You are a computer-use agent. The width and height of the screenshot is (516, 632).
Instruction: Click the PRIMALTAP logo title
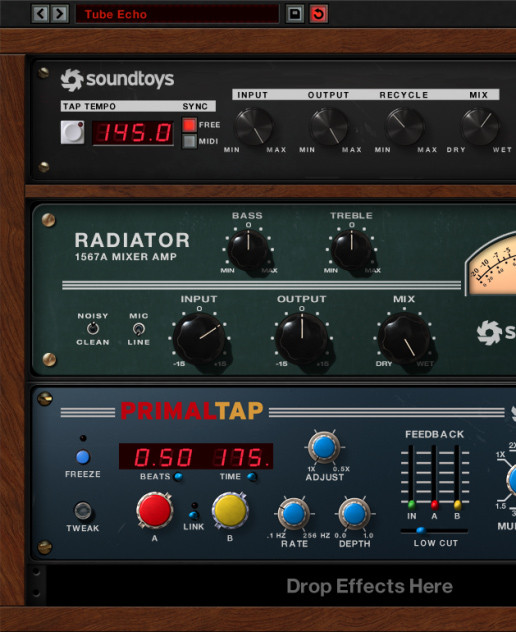(192, 411)
